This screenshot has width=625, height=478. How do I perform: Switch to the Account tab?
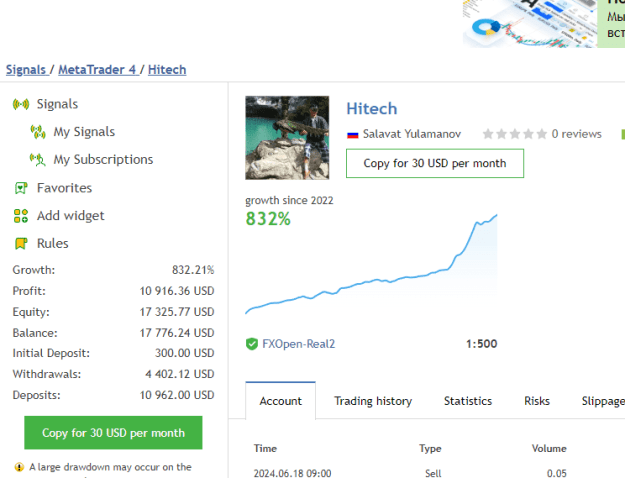pos(281,401)
